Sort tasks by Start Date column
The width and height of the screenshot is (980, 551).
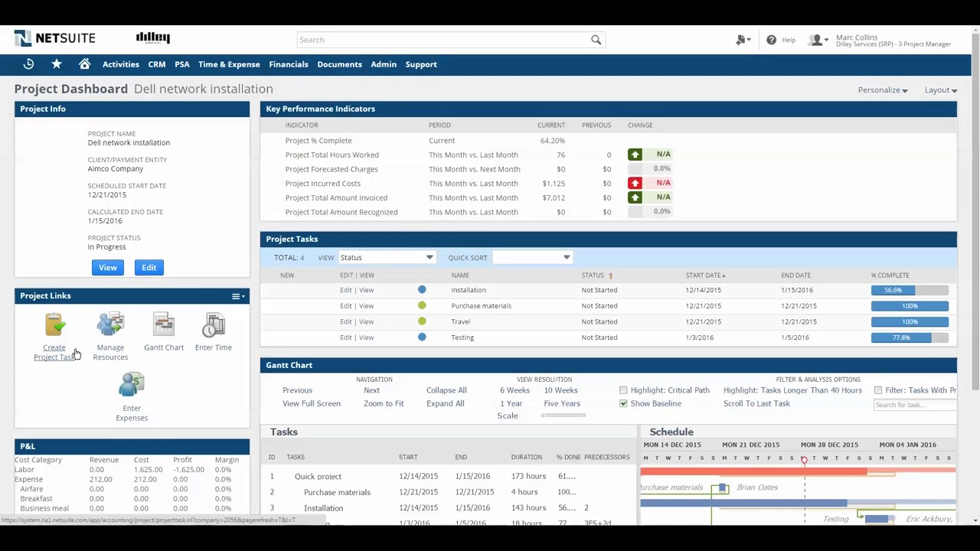coord(705,275)
